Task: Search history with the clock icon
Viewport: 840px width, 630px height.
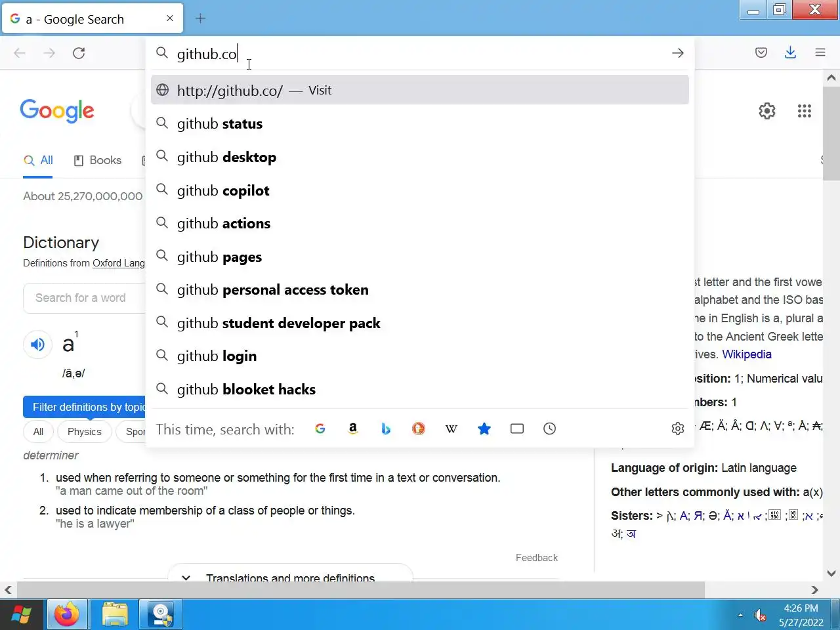Action: tap(550, 429)
